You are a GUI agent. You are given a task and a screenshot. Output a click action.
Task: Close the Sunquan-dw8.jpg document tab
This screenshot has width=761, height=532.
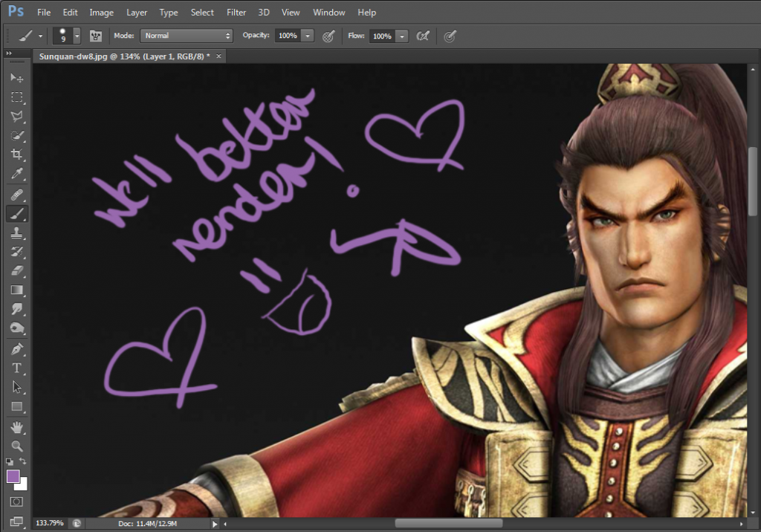(219, 56)
